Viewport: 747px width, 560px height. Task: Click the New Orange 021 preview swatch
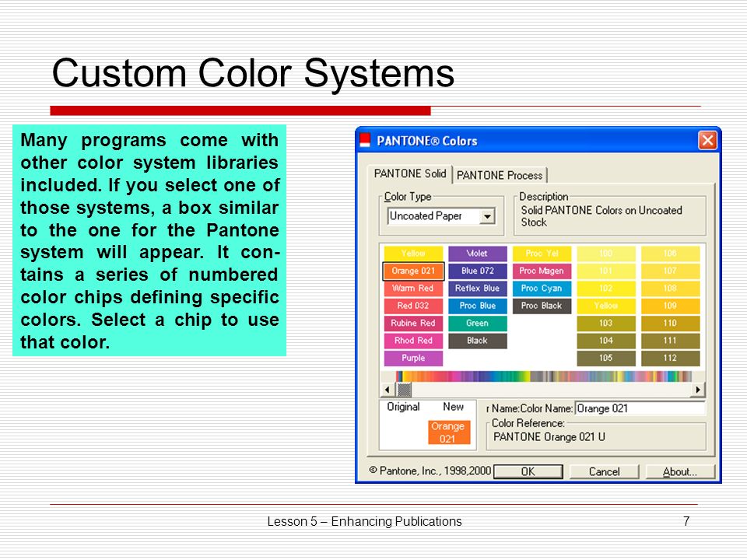tap(448, 432)
